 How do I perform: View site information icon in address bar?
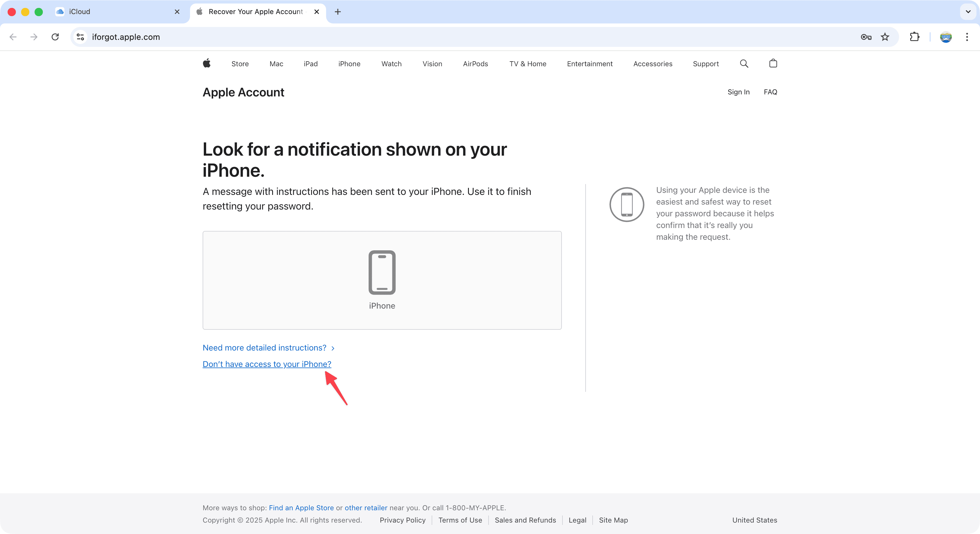tap(80, 37)
